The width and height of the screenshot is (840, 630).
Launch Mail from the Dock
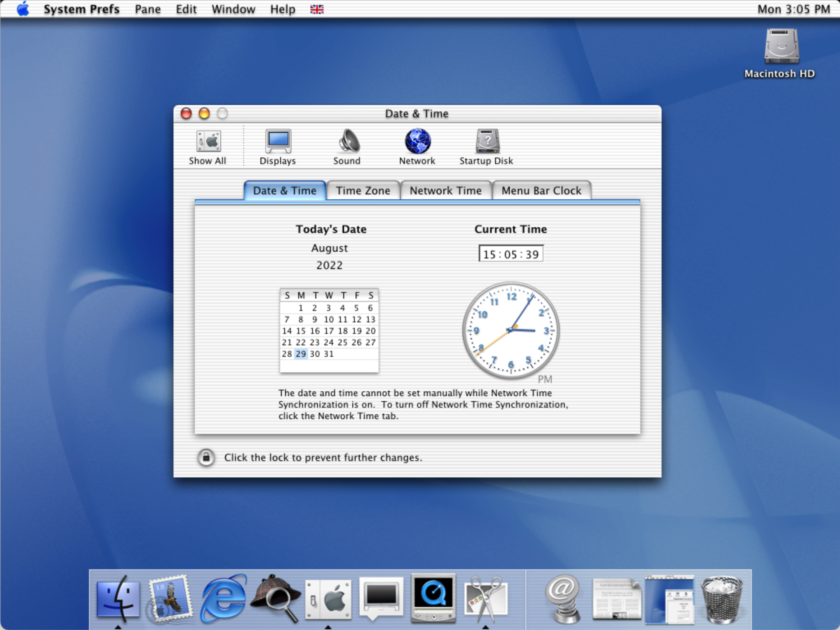[170, 598]
